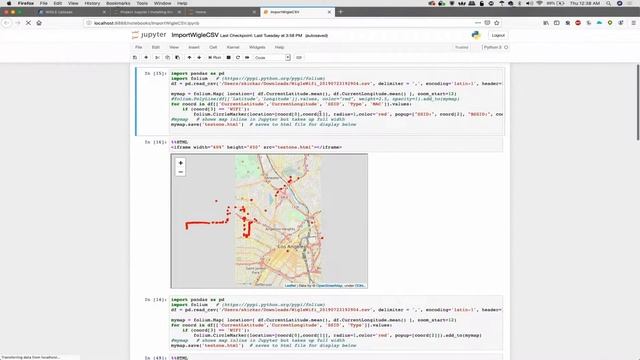Move the selected cell up

click(189, 58)
